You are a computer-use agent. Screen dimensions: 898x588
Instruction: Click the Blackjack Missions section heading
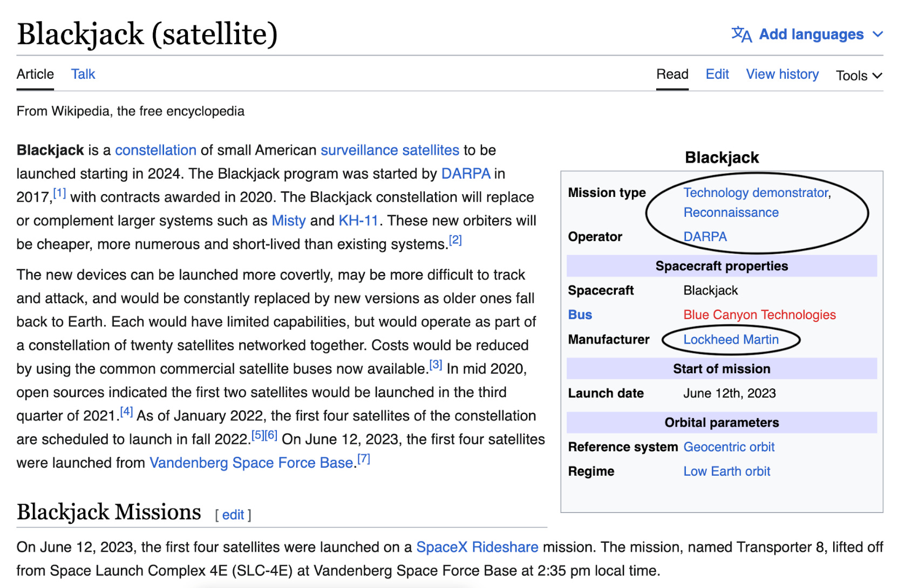click(109, 512)
